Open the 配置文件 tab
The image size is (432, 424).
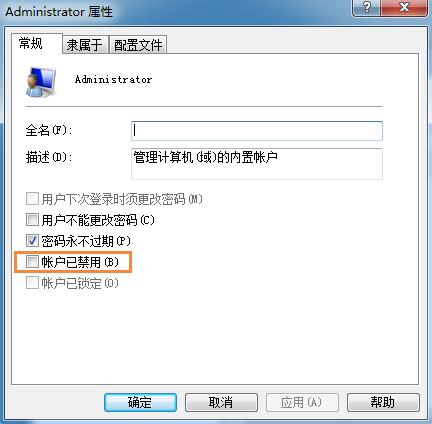138,45
